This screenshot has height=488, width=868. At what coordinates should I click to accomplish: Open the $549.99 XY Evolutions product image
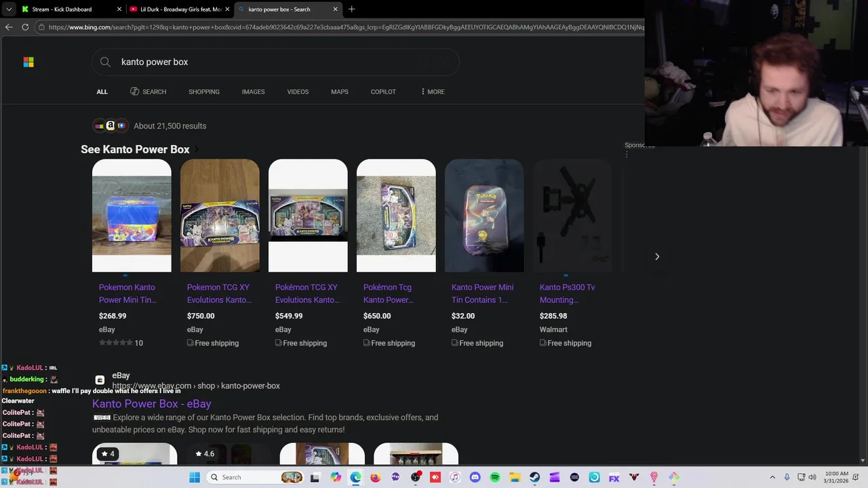[x=308, y=216]
